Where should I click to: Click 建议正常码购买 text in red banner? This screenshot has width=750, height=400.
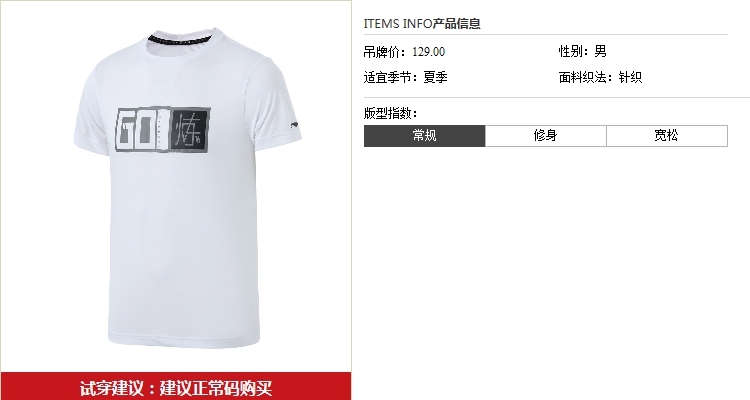(x=216, y=388)
